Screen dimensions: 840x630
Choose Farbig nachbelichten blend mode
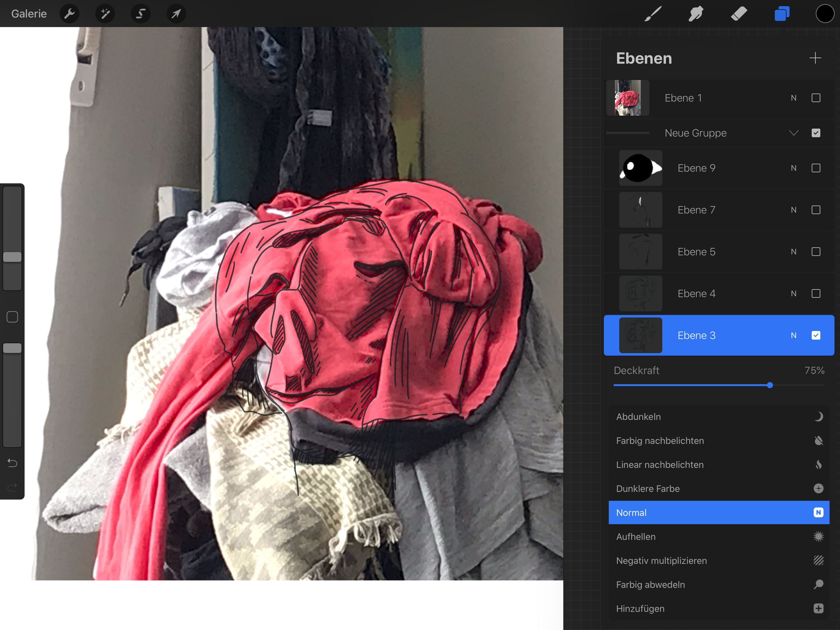(x=719, y=441)
